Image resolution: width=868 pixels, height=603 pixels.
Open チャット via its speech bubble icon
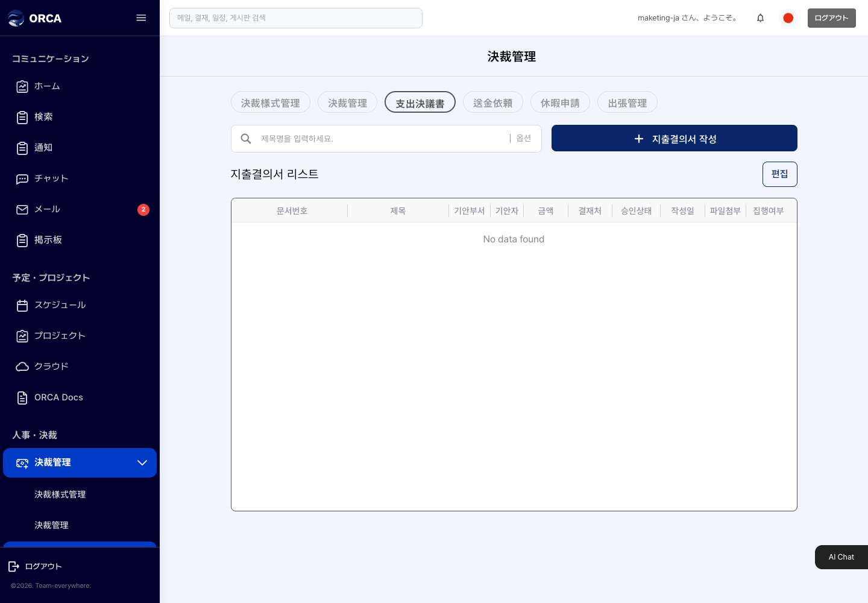pyautogui.click(x=22, y=178)
